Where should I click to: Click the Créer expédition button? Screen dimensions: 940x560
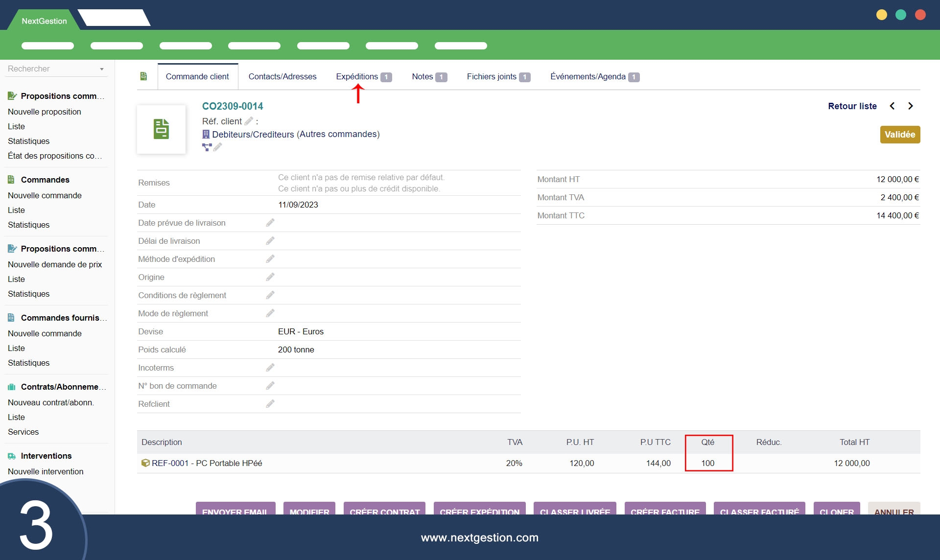point(479,509)
